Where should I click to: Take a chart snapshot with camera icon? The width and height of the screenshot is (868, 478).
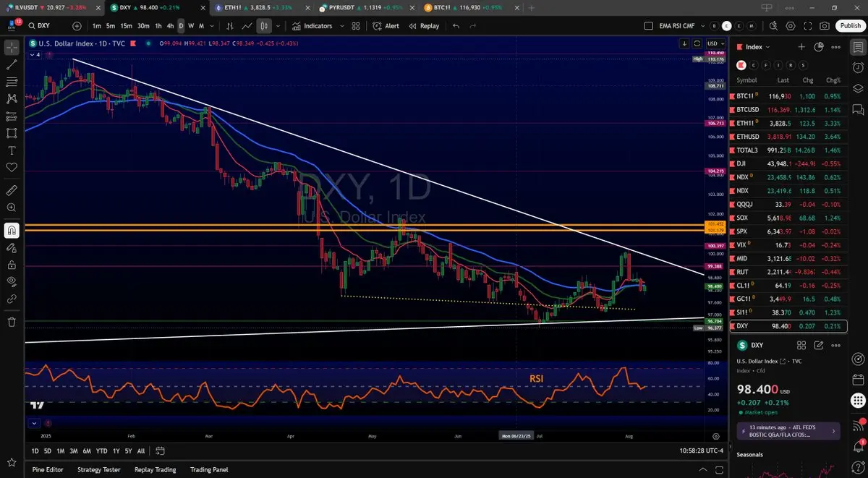[825, 25]
